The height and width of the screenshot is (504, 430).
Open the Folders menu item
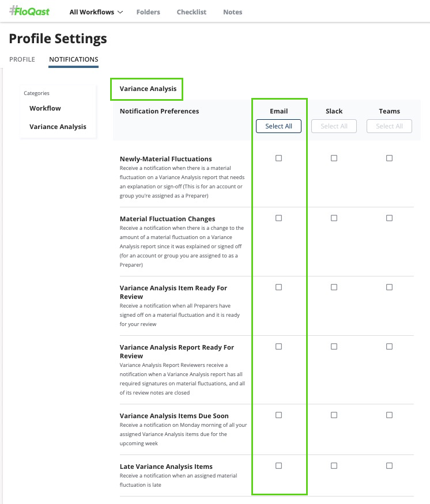148,12
